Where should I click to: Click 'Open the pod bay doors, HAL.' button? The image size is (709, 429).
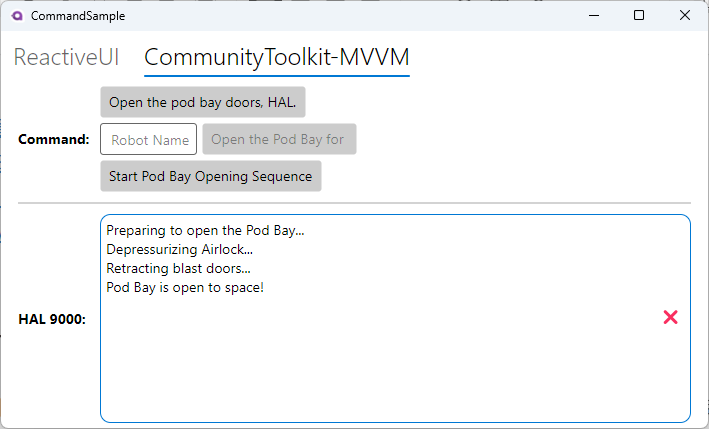203,102
